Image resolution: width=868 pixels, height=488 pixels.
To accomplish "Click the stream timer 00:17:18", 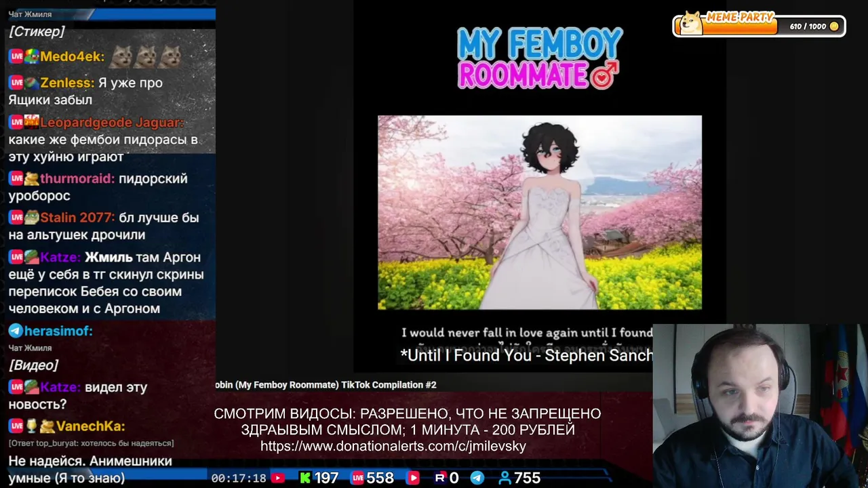I will point(239,478).
